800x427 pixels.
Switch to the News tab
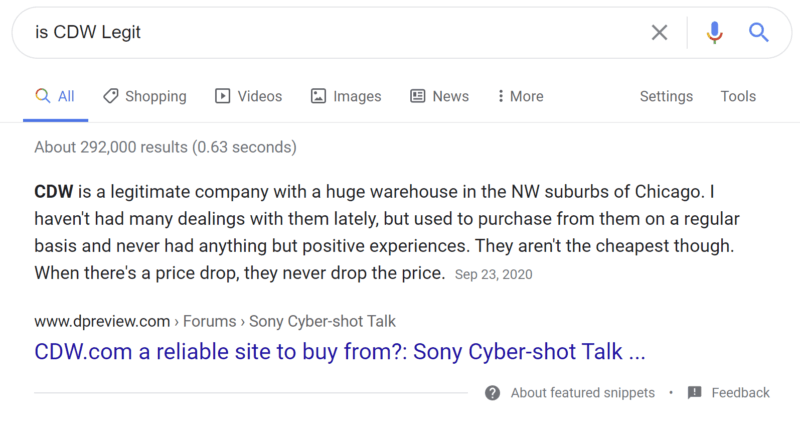[x=450, y=96]
